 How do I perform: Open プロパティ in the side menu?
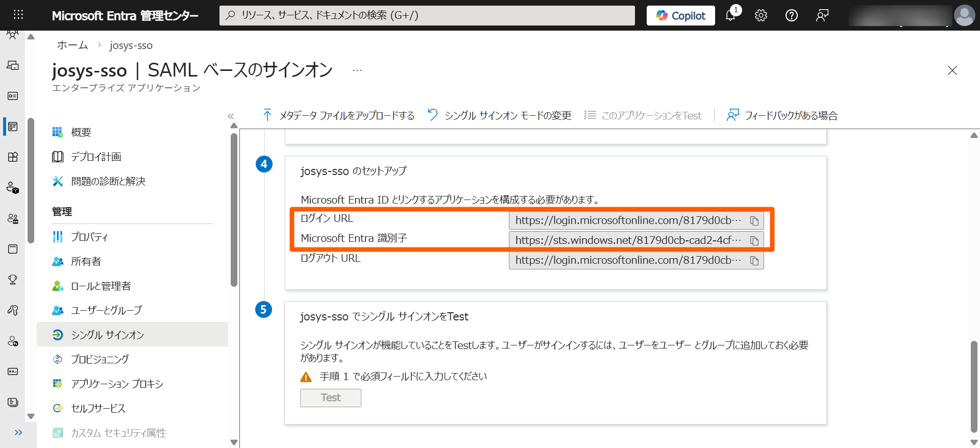click(x=89, y=237)
